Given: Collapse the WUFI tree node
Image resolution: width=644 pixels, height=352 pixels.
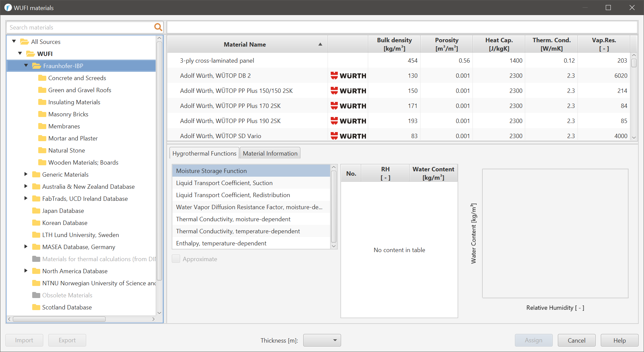Looking at the screenshot, I should (20, 53).
